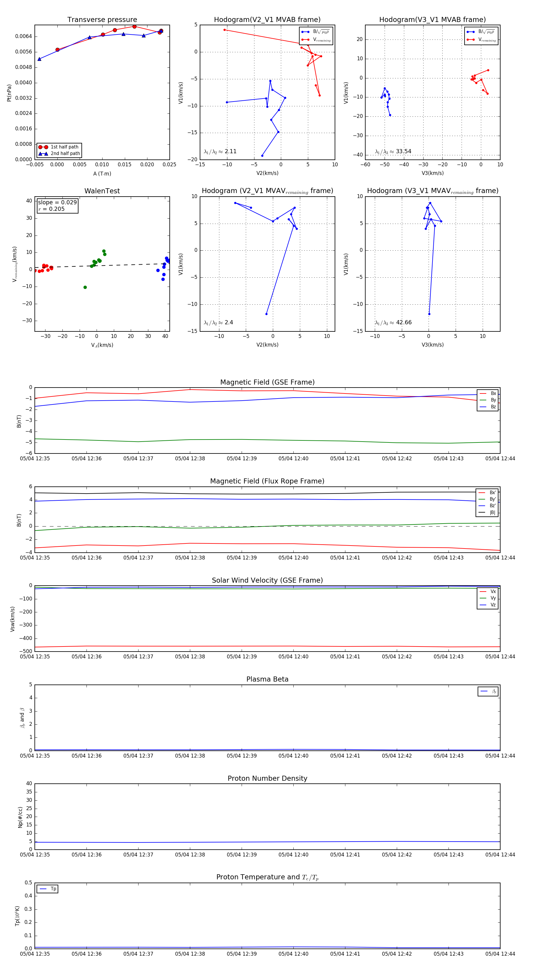Image resolution: width=535 pixels, height=980 pixels.
Task: Click the 'V_remaining' legend entry in the V2_V1 MVAB hodogram
Action: 316,39
